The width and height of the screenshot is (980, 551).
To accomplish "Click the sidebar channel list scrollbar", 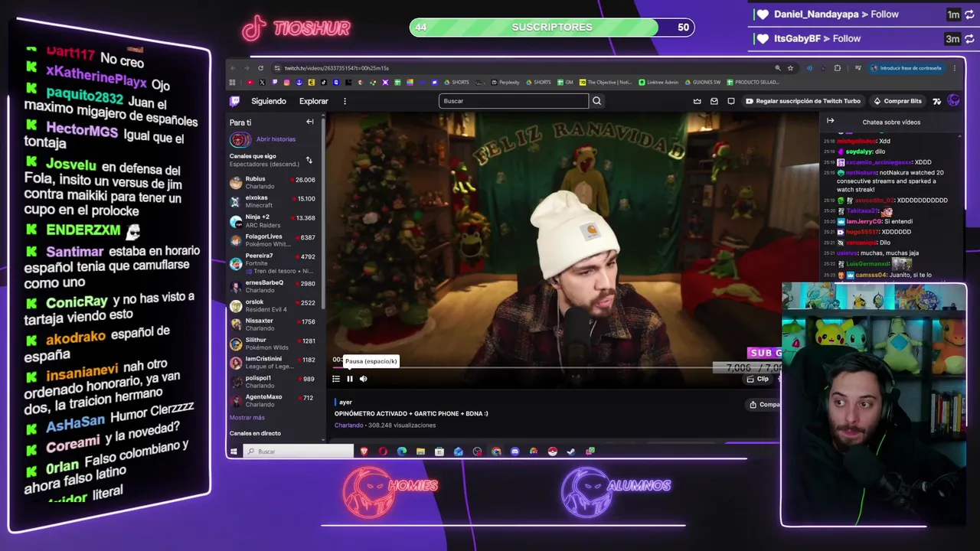I will coord(323,214).
